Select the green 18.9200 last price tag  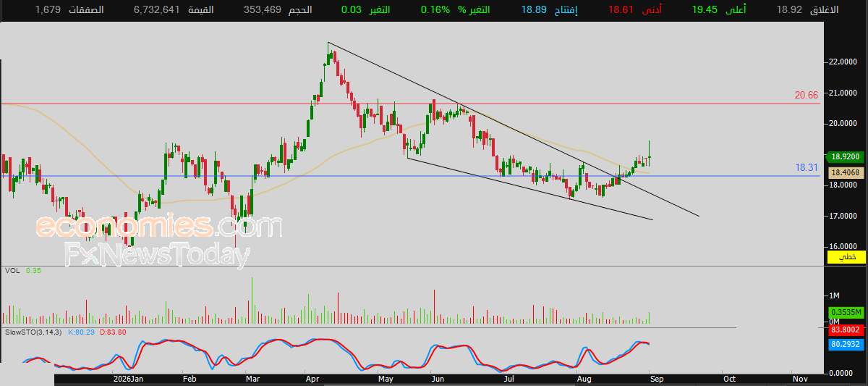point(845,156)
